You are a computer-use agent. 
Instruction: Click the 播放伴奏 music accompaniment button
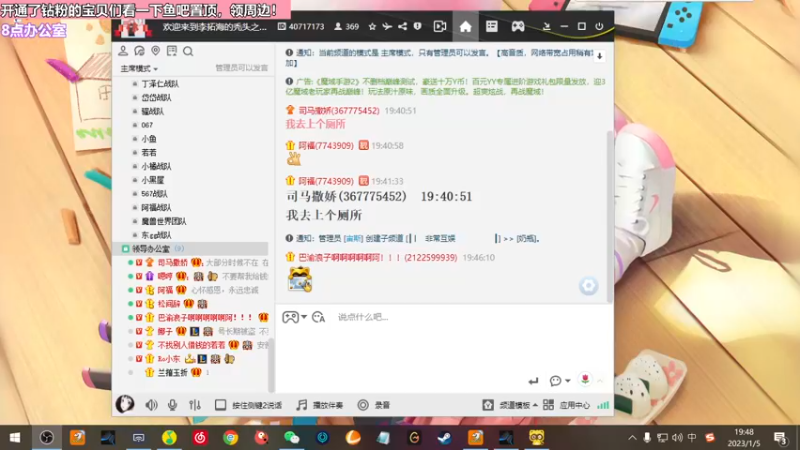320,405
